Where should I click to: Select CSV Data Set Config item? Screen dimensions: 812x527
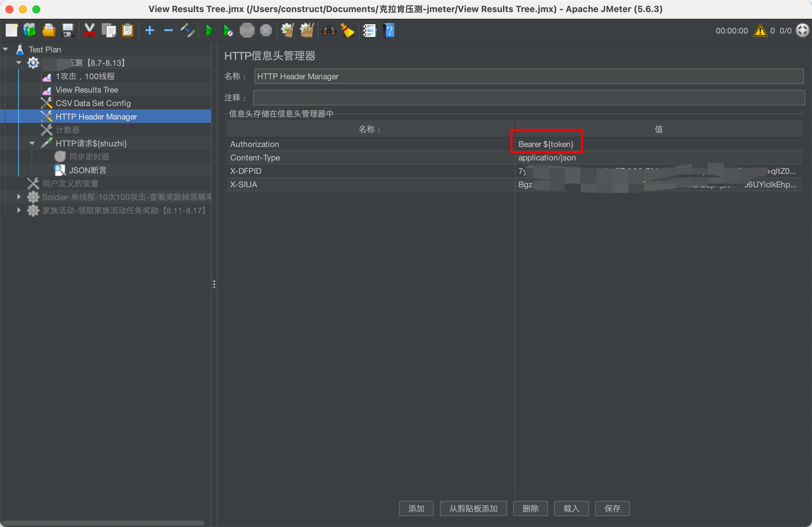(x=93, y=103)
